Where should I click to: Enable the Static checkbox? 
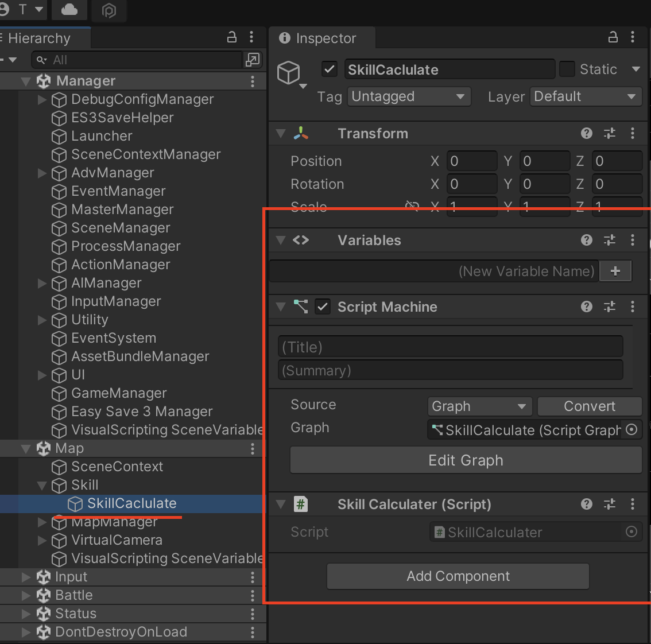[x=567, y=69]
